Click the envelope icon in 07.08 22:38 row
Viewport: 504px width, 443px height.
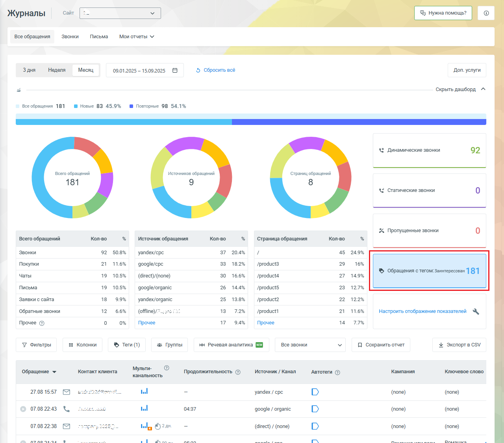[67, 426]
